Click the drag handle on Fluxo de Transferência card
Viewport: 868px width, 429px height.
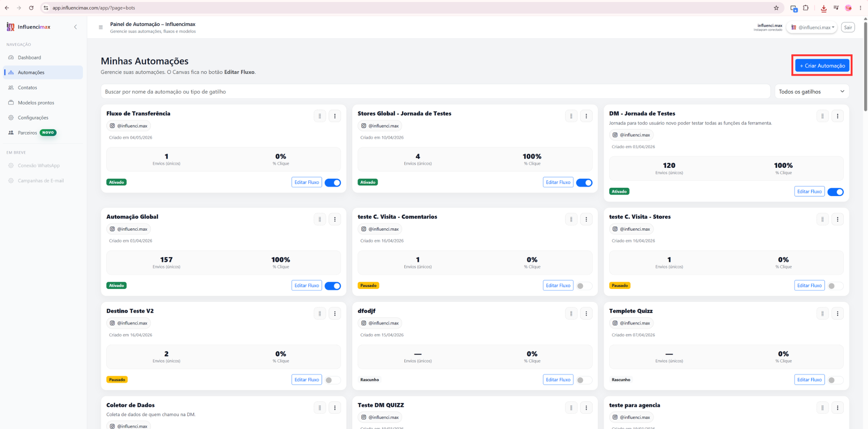(x=320, y=116)
